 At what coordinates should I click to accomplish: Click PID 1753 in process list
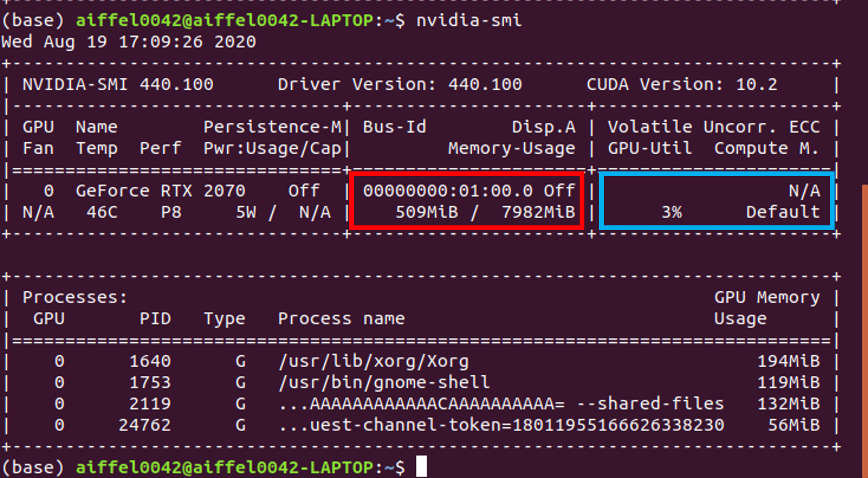(150, 382)
